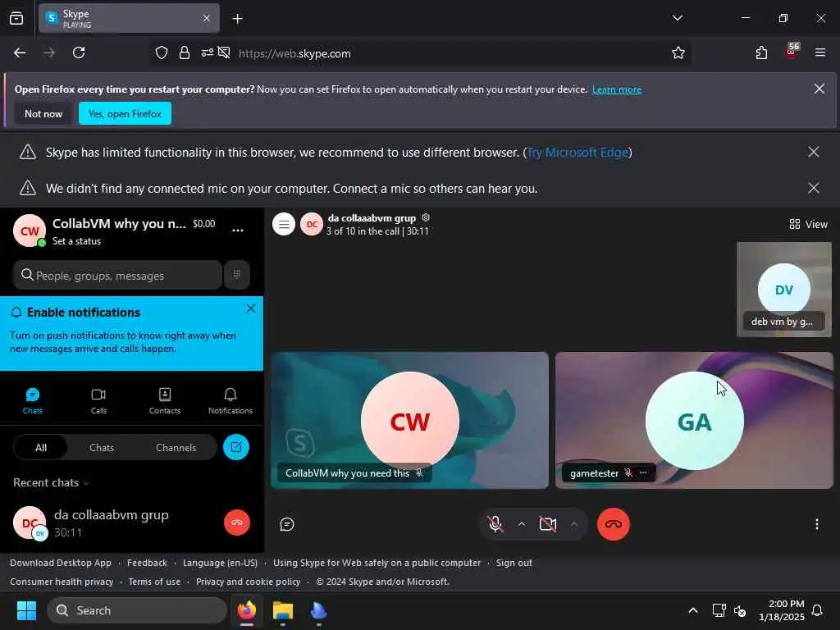Open Language (en-US) footer link

pyautogui.click(x=220, y=563)
